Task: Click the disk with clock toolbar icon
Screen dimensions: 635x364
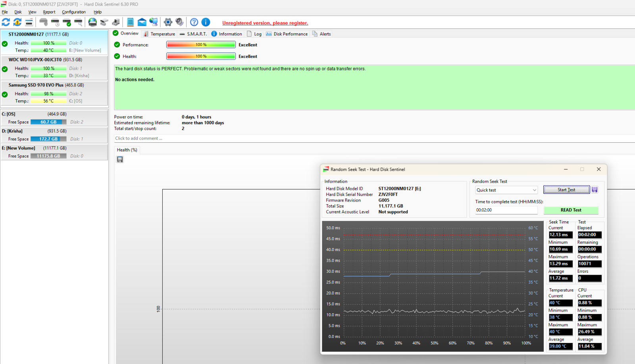Action: point(55,22)
